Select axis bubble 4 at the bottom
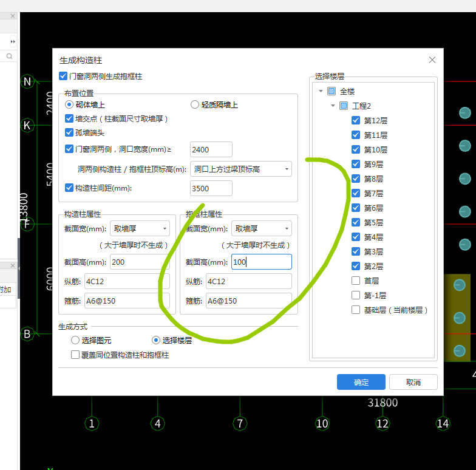The image size is (476, 470). tap(158, 423)
